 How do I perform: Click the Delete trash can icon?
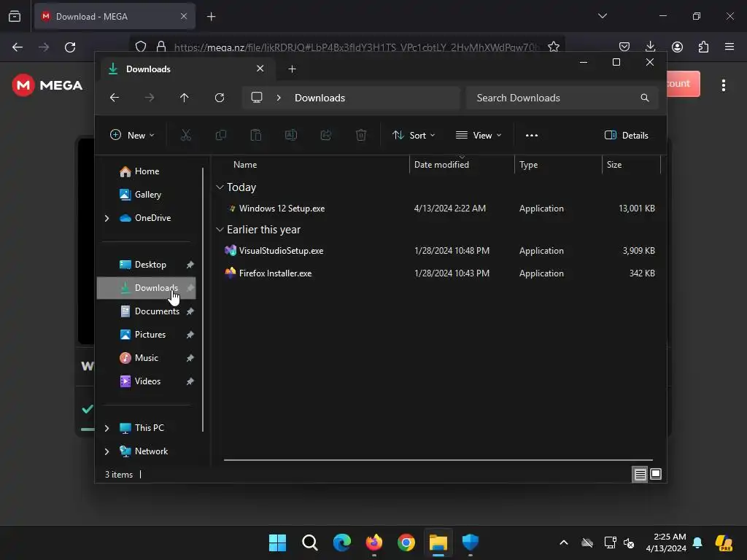click(361, 135)
